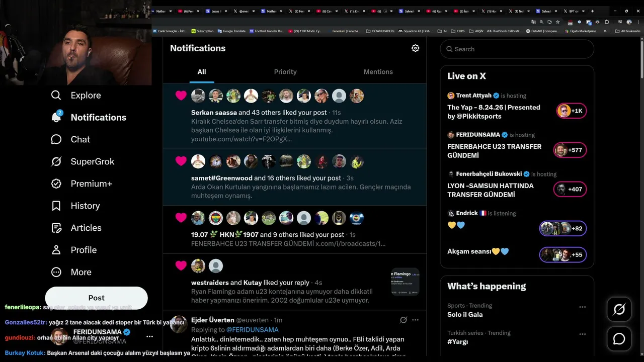Open History from the sidebar
Viewport: 644px width, 362px height.
click(75, 206)
